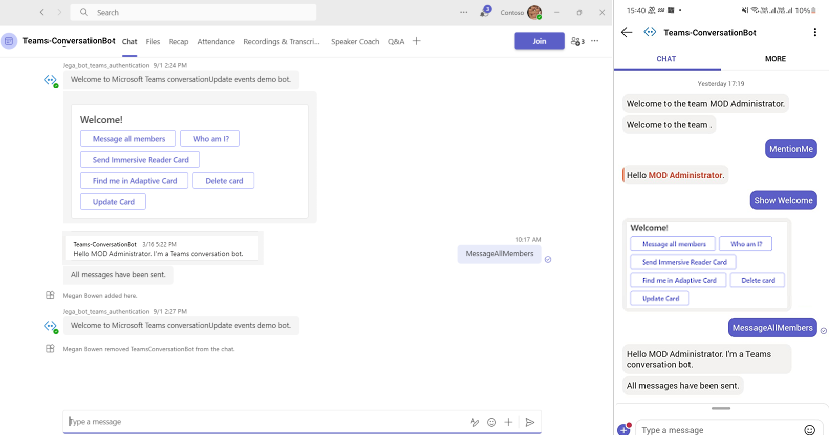Click Find me in Adaptive Card on desktop
The image size is (840, 435).
pos(134,181)
